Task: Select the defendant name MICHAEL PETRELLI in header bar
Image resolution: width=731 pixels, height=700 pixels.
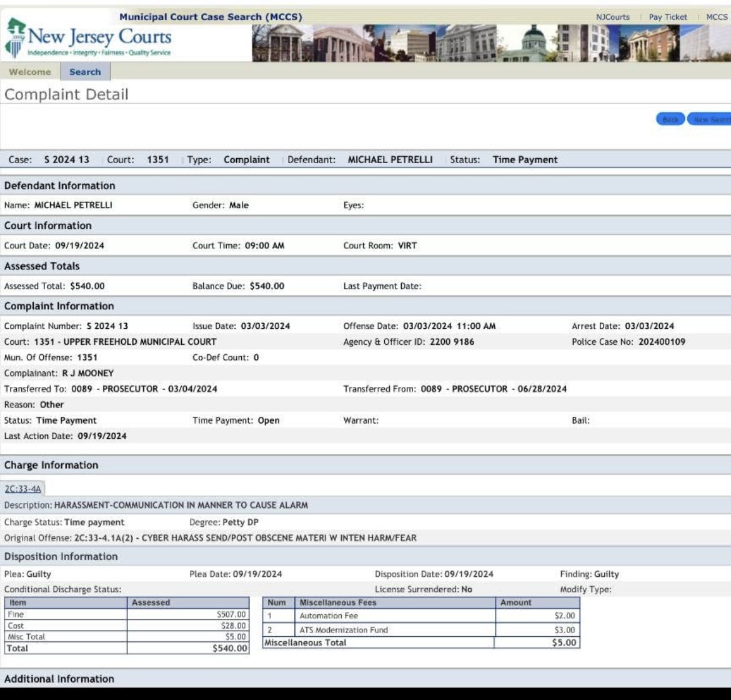Action: coord(390,160)
